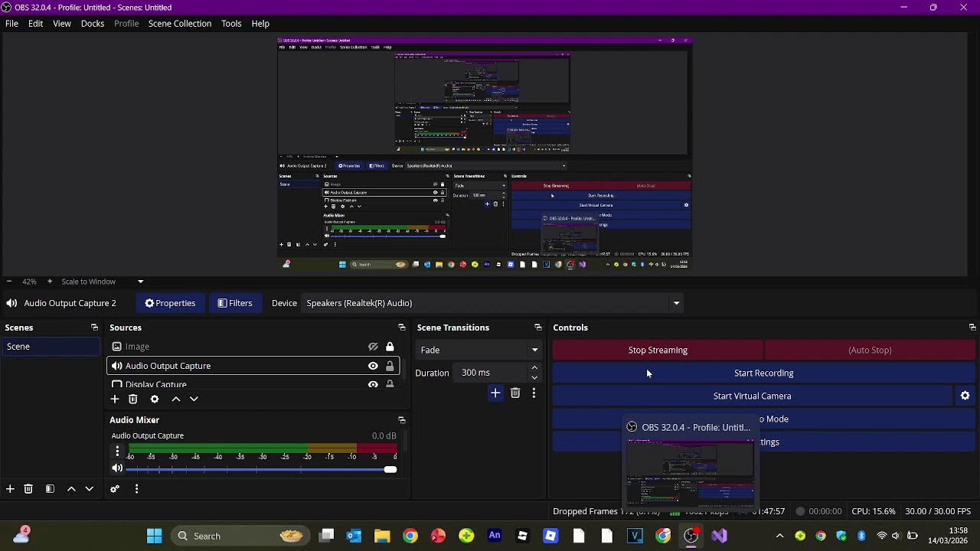980x551 pixels.
Task: Open Audio Mixer options three-dot menu
Action: pos(136,489)
